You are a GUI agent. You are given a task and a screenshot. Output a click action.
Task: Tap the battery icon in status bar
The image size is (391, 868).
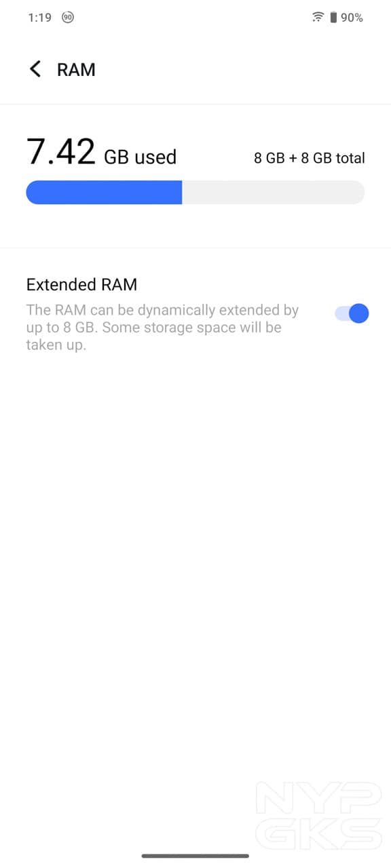(x=333, y=18)
